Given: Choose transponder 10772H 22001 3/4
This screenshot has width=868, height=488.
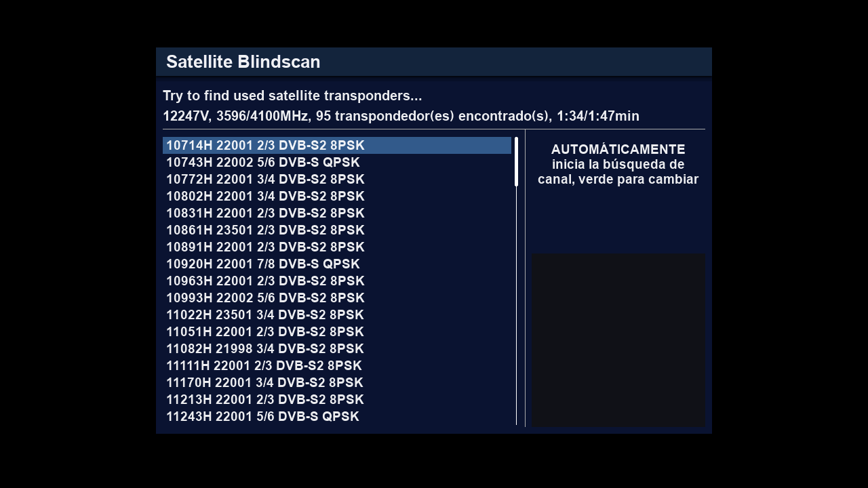Looking at the screenshot, I should [265, 180].
